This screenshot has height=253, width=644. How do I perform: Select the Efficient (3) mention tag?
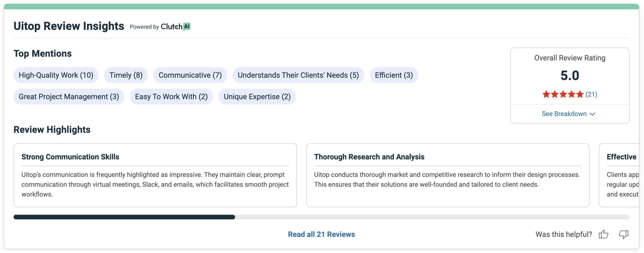[x=394, y=75]
